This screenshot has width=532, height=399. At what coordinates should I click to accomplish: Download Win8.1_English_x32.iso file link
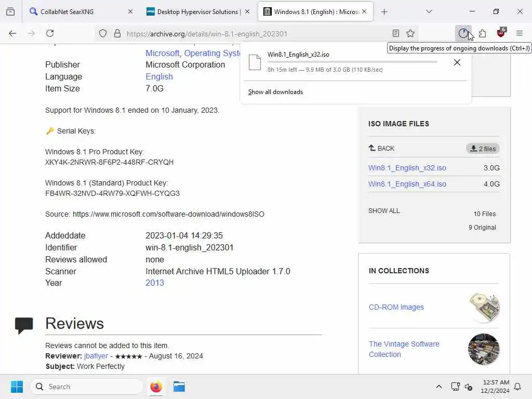coord(407,168)
